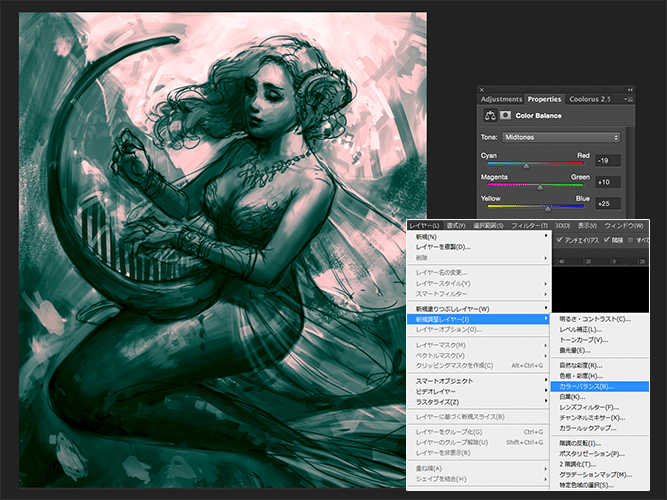The image size is (667, 500).
Task: Toggle the 隣接 checkbox
Action: pos(607,240)
